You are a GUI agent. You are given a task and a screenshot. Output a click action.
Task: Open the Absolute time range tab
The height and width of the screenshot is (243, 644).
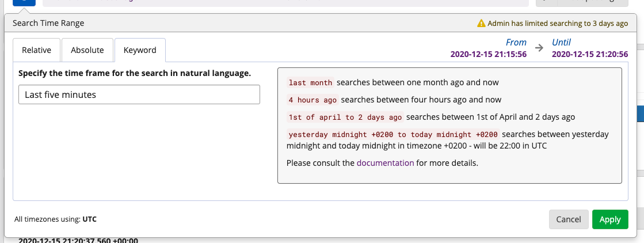coord(87,50)
